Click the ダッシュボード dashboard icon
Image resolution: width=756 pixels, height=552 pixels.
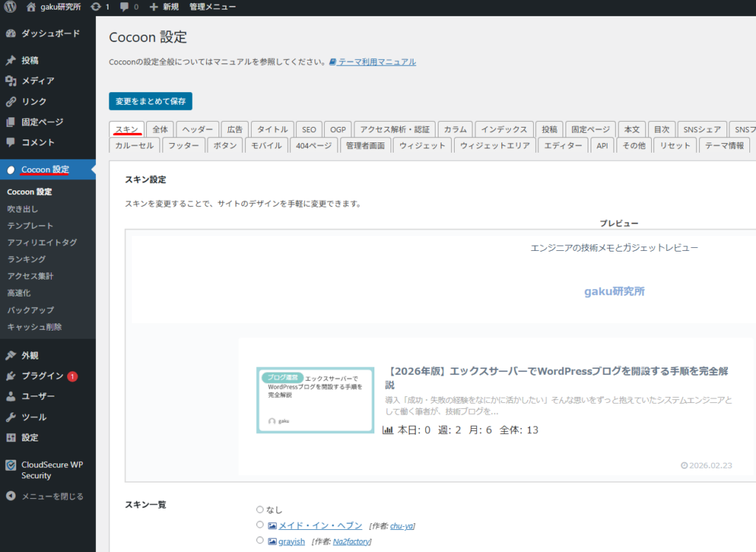pos(10,34)
